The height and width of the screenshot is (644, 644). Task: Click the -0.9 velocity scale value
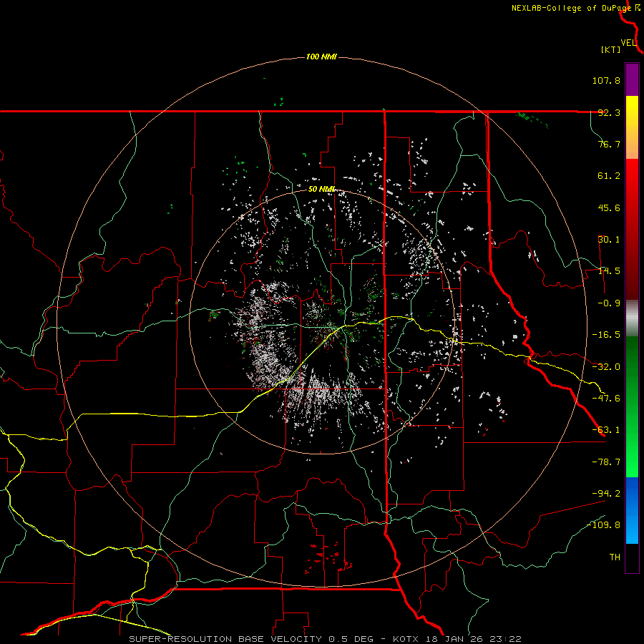click(609, 303)
